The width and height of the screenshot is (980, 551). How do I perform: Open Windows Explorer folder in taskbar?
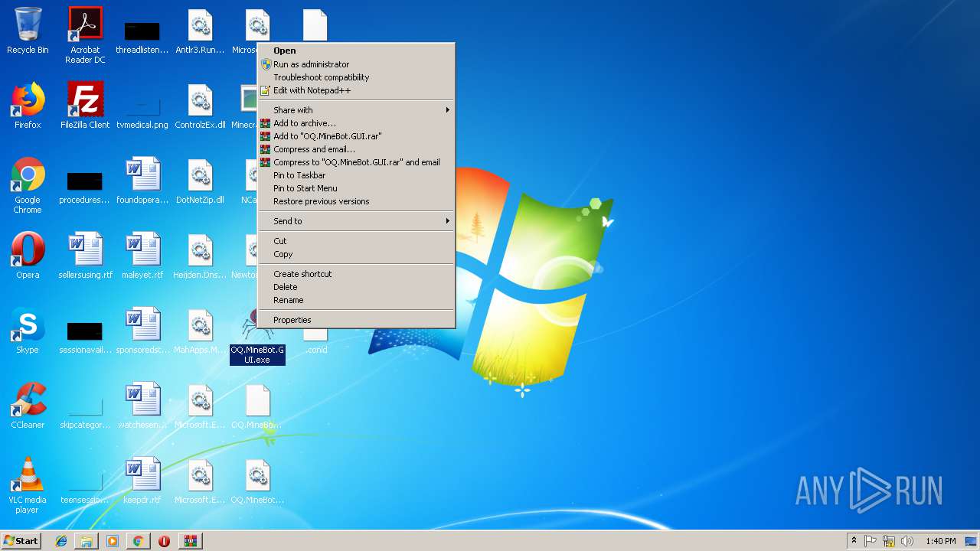87,541
